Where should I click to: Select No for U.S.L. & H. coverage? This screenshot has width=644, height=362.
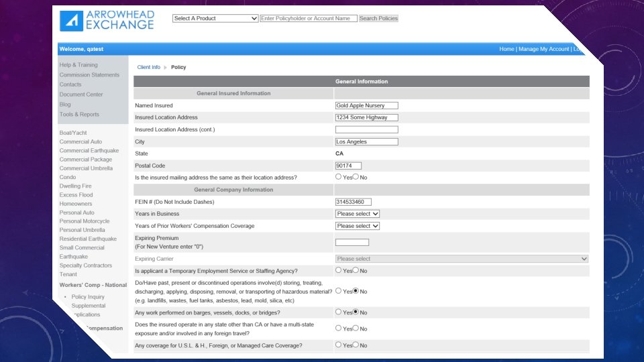click(x=356, y=345)
